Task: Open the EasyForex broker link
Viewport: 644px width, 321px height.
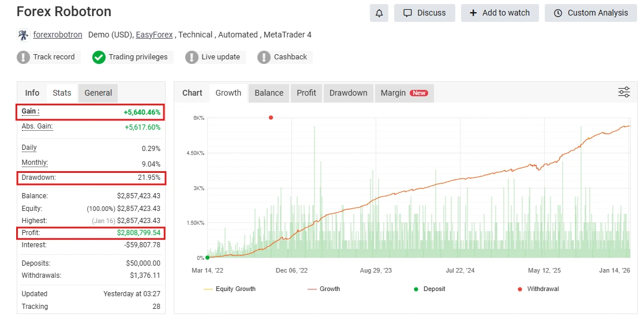Action: point(154,35)
